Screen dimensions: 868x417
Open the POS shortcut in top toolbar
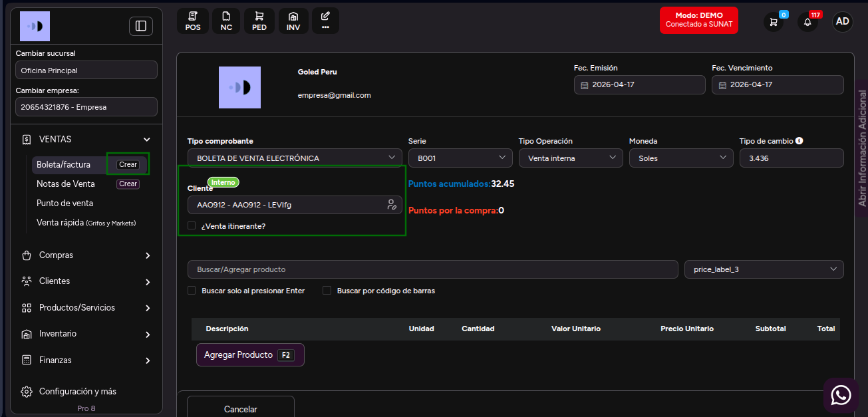coord(193,21)
